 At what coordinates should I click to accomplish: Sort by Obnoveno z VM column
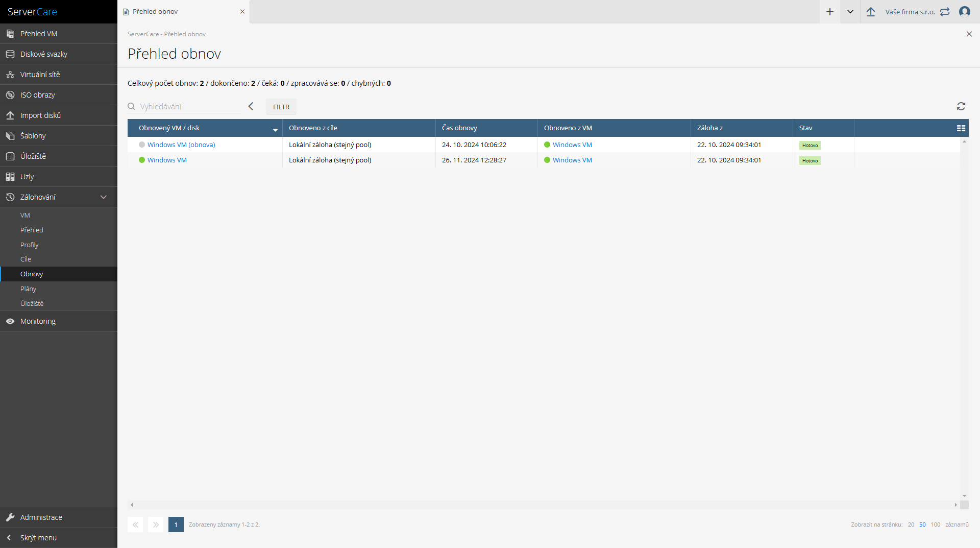point(614,128)
